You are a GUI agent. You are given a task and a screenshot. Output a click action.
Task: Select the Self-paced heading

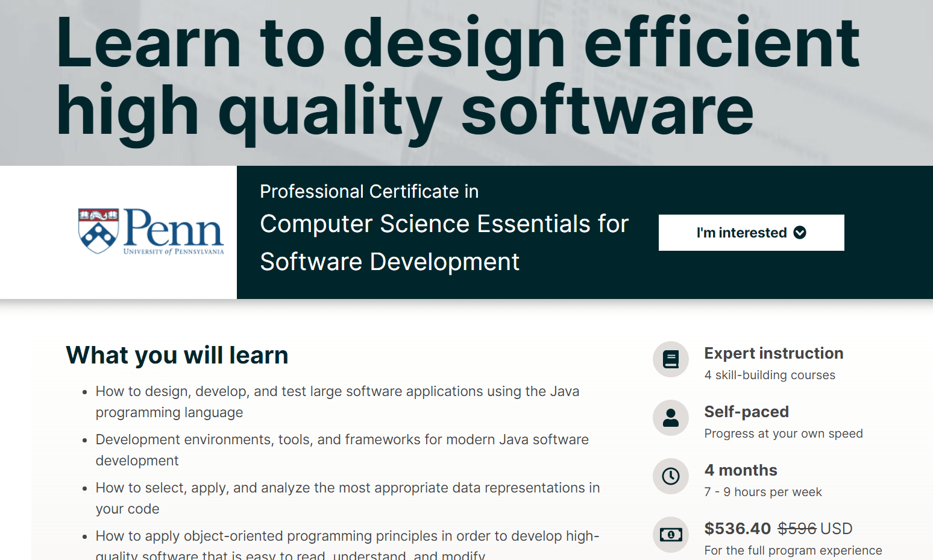click(x=747, y=412)
